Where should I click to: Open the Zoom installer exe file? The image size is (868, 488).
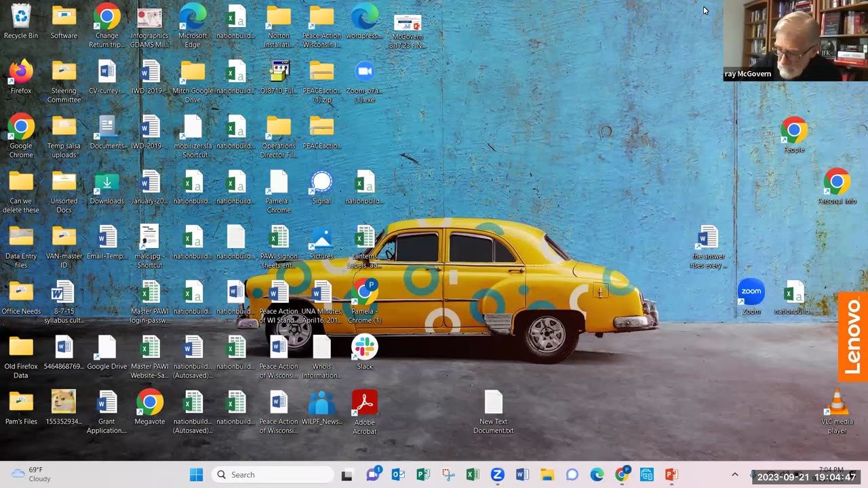pos(365,81)
